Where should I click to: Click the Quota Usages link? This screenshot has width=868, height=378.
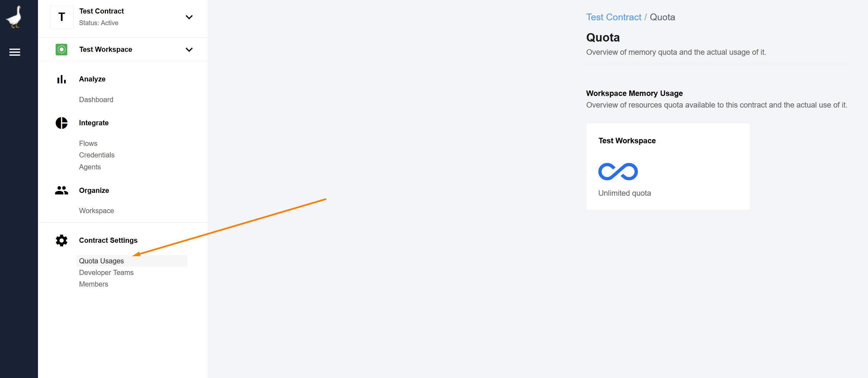coord(101,261)
